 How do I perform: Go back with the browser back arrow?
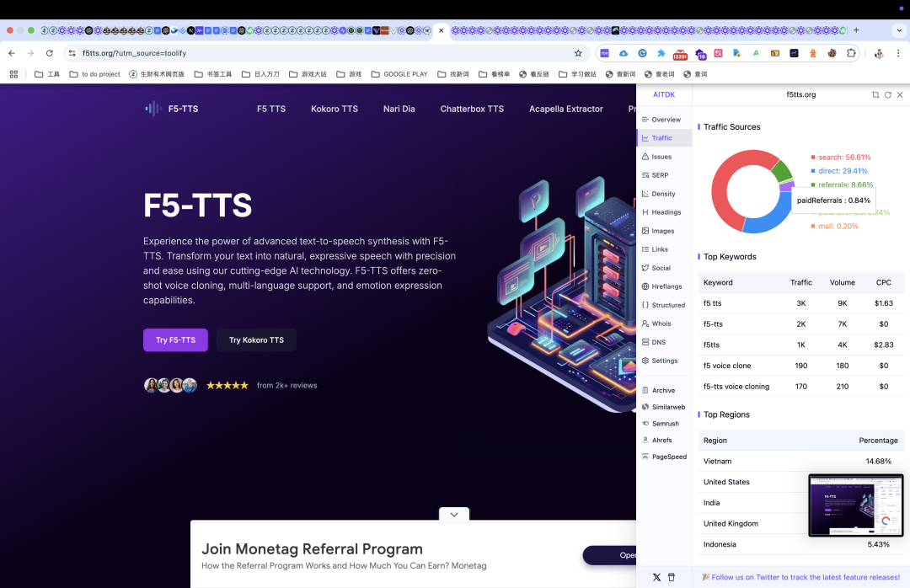(x=12, y=53)
